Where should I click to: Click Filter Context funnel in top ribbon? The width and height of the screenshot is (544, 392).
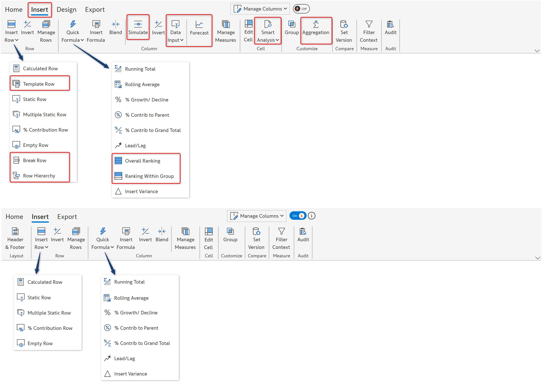coord(369,24)
